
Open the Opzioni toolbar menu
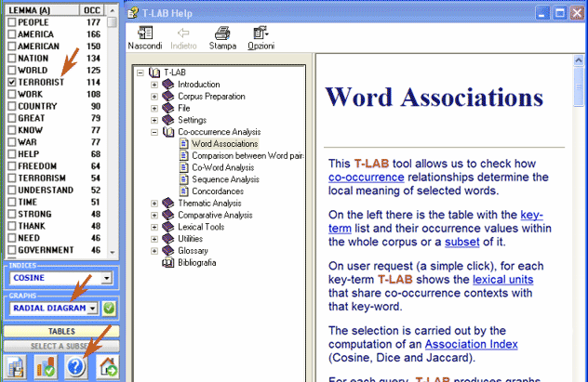(x=261, y=38)
